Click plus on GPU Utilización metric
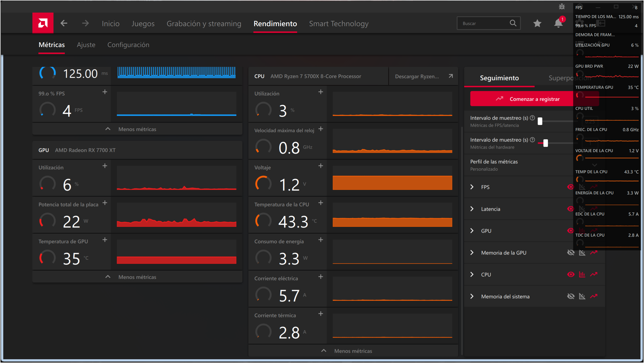The width and height of the screenshot is (644, 363). [x=105, y=166]
